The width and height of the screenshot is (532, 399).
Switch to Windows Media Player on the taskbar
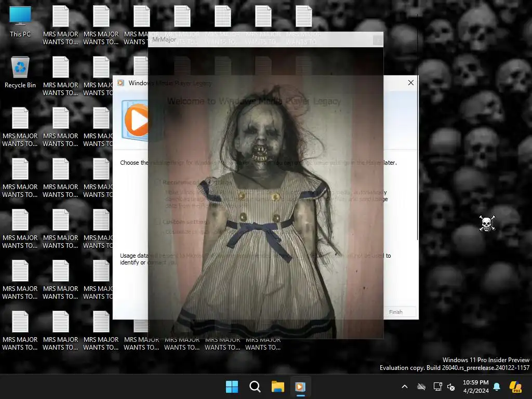click(300, 387)
